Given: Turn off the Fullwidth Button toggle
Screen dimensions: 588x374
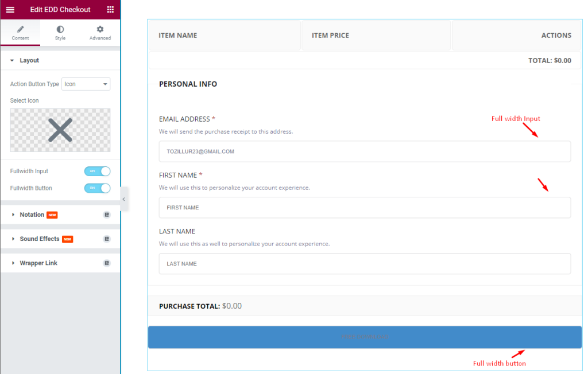Looking at the screenshot, I should click(x=97, y=188).
